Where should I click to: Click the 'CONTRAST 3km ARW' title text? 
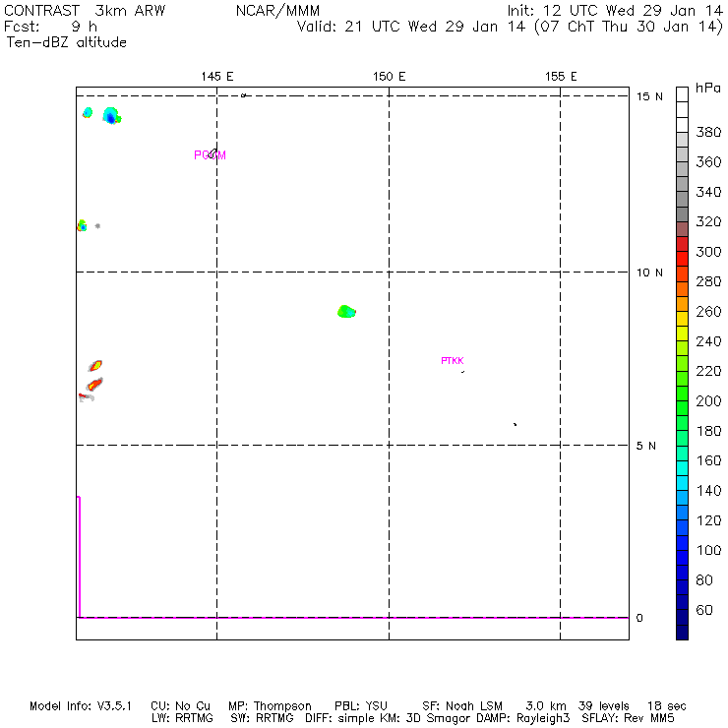[x=85, y=11]
